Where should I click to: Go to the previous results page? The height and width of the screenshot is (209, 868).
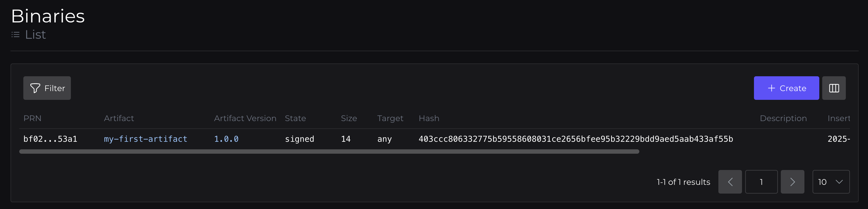coord(730,182)
